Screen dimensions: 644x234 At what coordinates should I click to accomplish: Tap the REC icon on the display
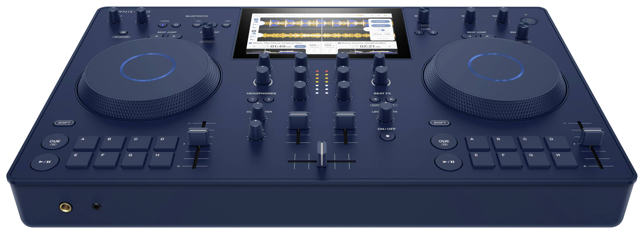click(345, 16)
